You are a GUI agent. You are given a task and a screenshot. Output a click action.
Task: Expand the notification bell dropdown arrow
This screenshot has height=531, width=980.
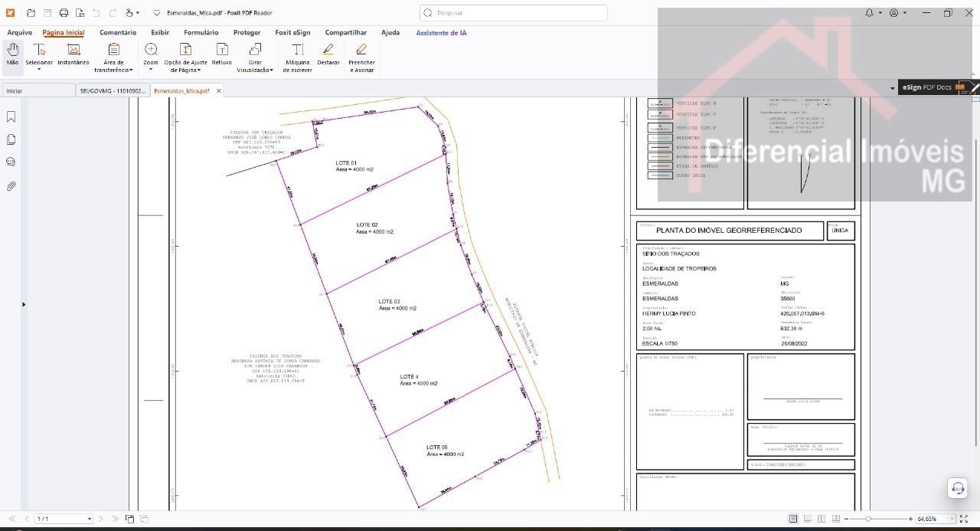tap(880, 13)
